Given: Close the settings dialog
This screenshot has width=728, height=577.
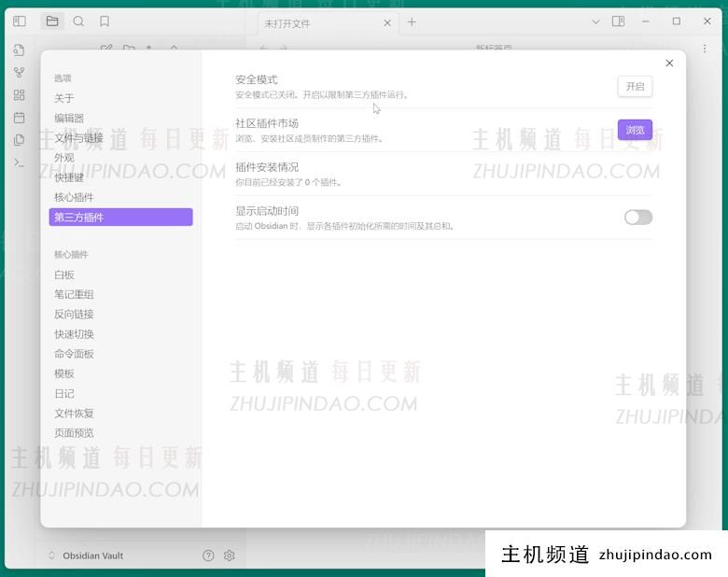Looking at the screenshot, I should coord(669,63).
